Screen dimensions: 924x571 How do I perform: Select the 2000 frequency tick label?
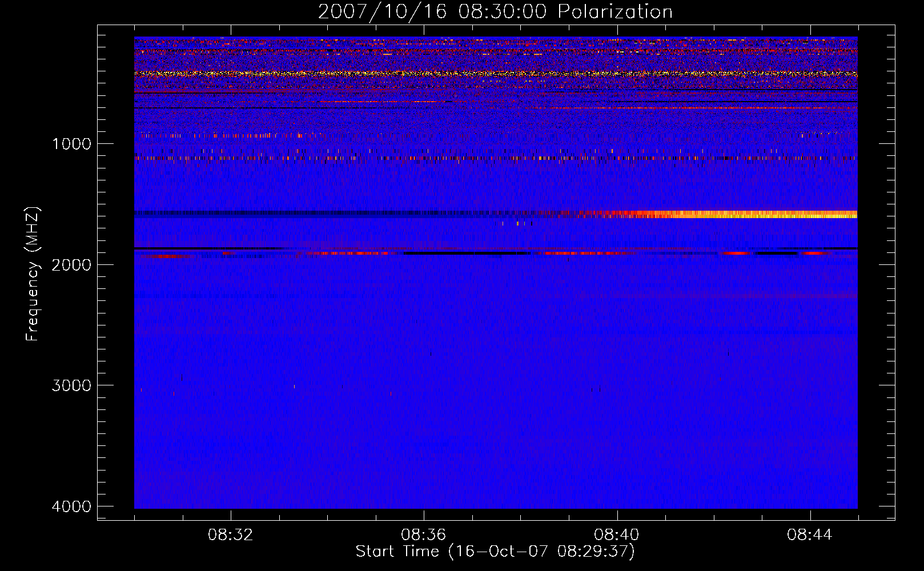[71, 264]
